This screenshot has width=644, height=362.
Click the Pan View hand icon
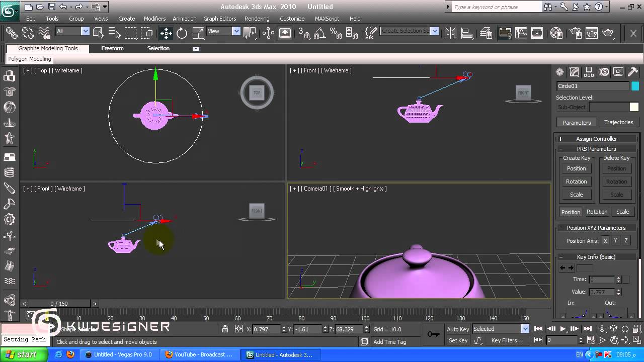click(614, 340)
